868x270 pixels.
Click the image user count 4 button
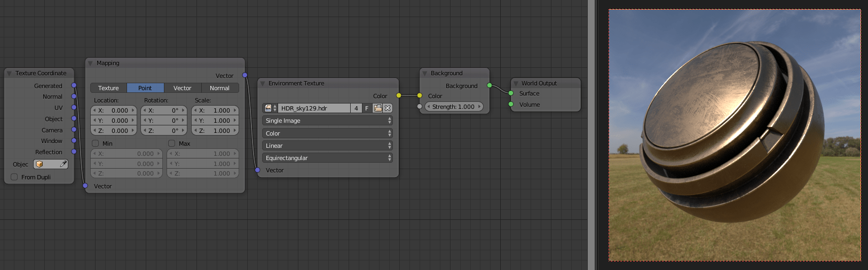[x=356, y=108]
